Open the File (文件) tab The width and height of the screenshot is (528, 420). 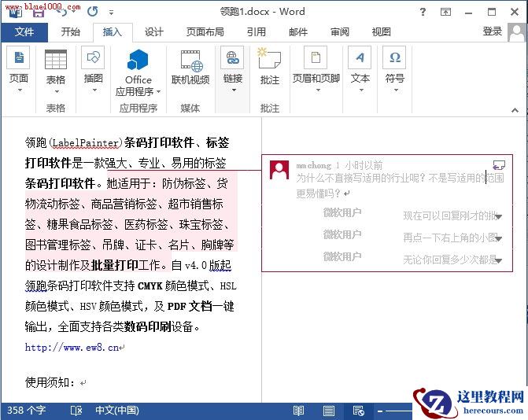24,32
